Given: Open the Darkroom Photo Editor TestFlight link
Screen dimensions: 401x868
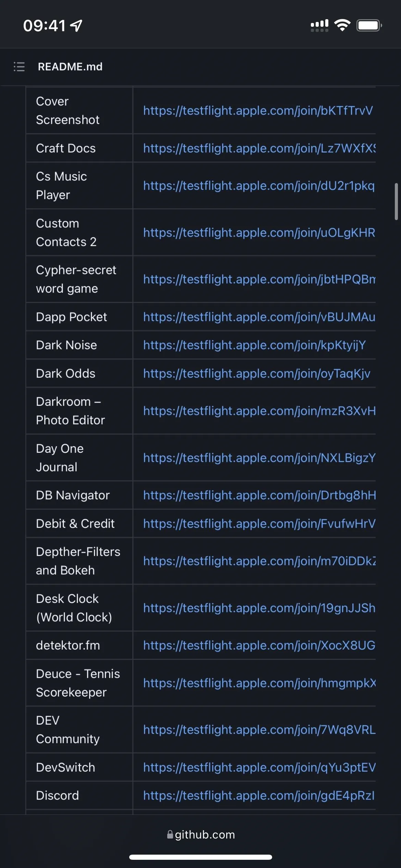Looking at the screenshot, I should pos(259,411).
